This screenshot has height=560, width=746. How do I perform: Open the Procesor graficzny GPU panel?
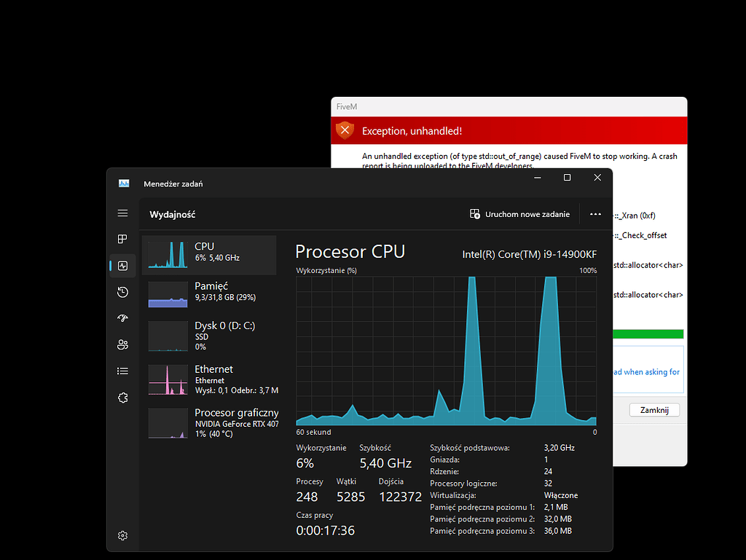point(211,422)
